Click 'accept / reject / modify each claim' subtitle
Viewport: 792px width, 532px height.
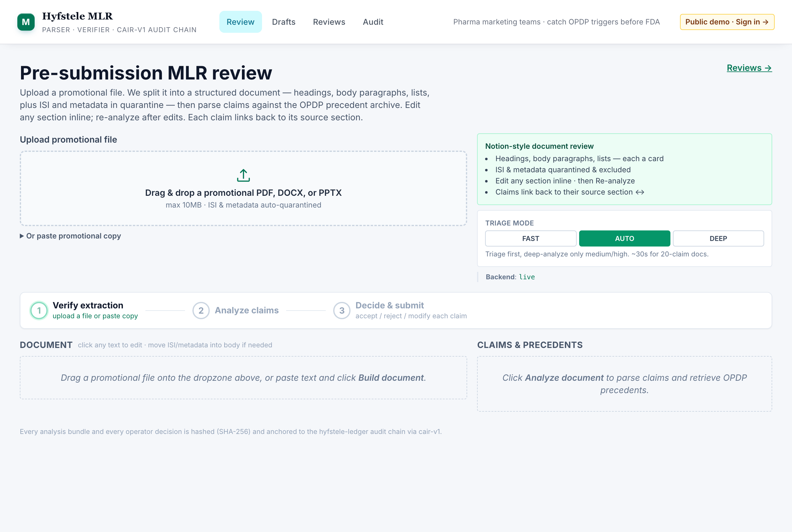[411, 316]
